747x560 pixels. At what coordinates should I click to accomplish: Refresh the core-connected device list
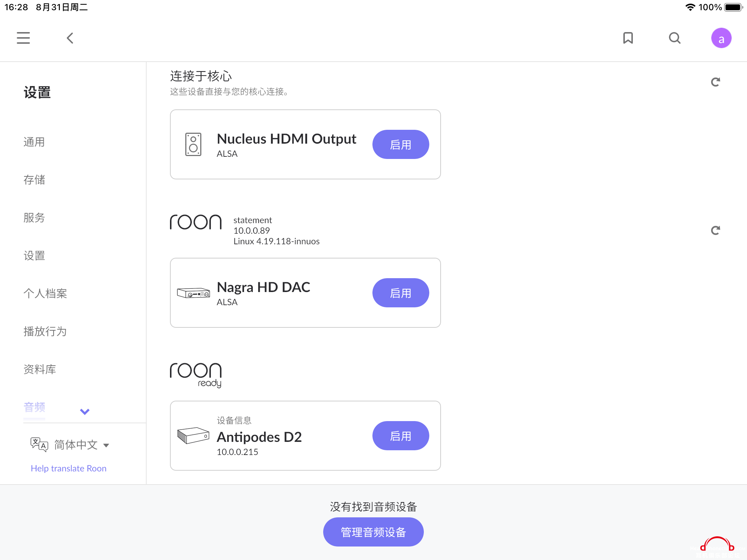[x=716, y=82]
